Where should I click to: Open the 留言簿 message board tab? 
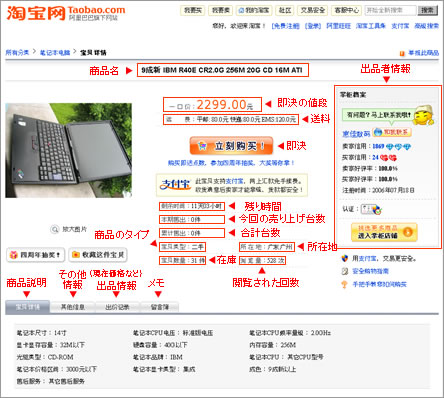tap(160, 307)
